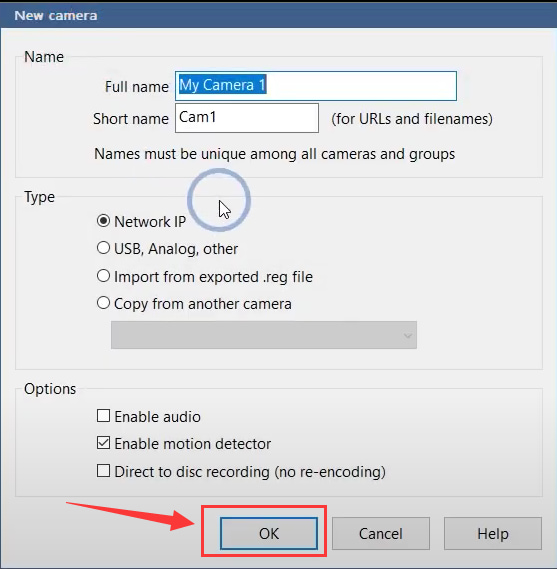Click the chevron arrow on the camera dropdown

pos(408,335)
